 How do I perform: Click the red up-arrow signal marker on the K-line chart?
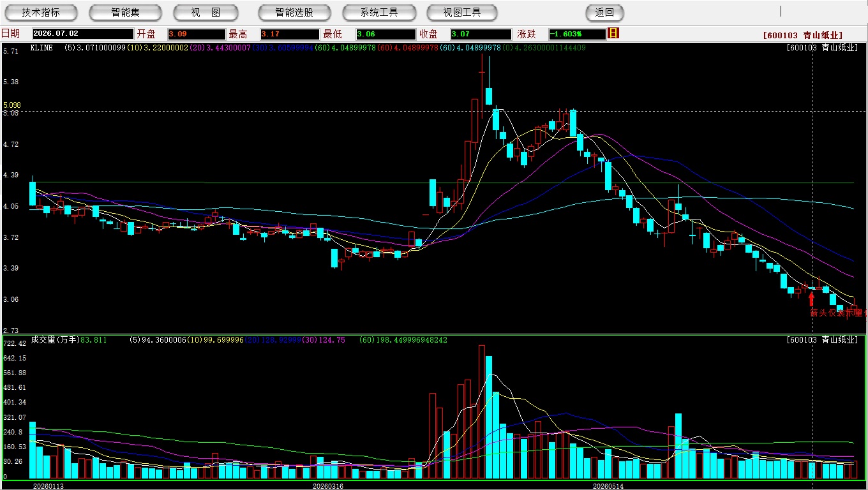[x=812, y=299]
